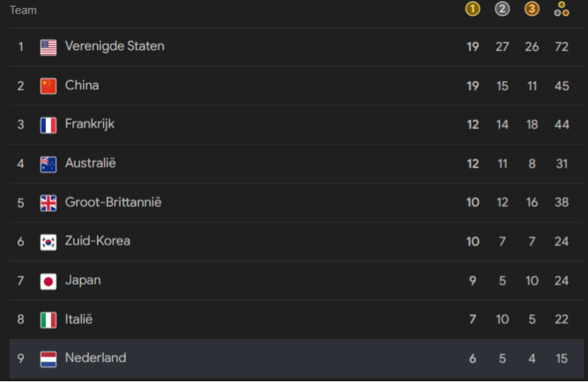This screenshot has height=382, width=588.
Task: Click the France flag icon
Action: point(48,125)
